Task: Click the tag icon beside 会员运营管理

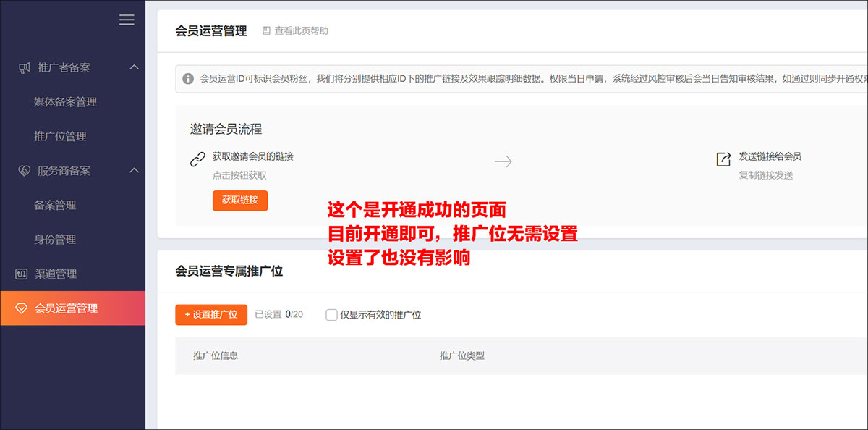Action: [20, 308]
